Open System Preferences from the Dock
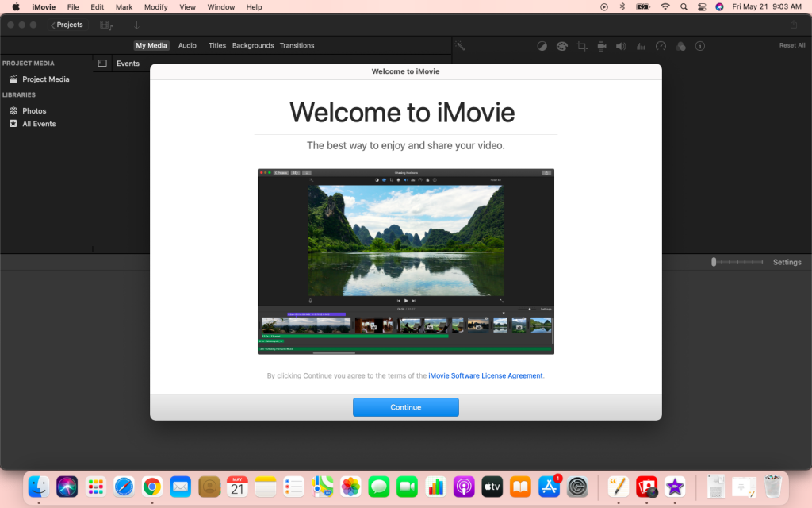 (577, 487)
